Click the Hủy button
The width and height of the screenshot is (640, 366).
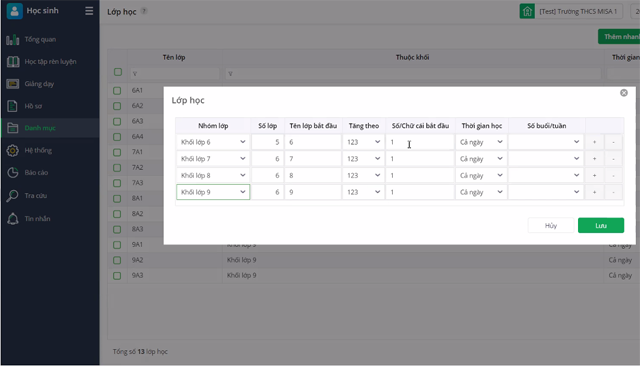tap(551, 226)
